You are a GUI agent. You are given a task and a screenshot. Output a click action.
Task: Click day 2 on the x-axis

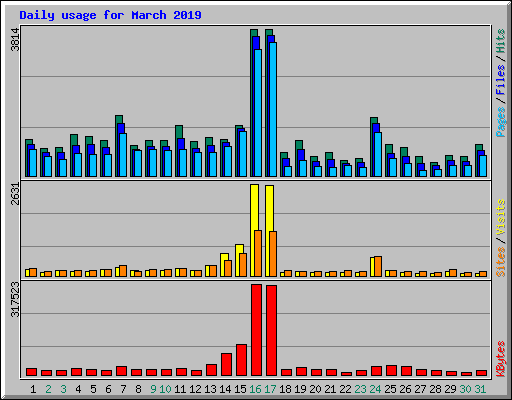(48, 389)
